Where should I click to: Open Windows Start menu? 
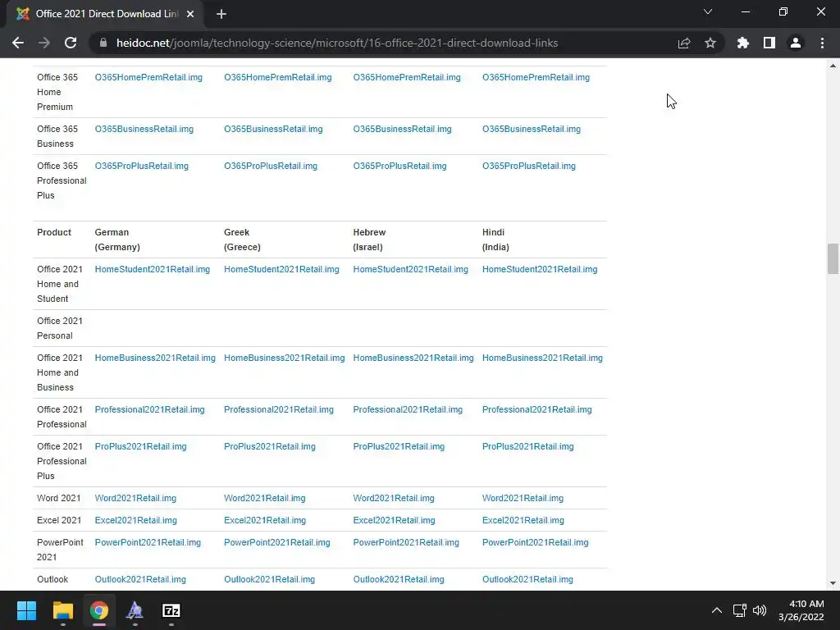click(26, 610)
